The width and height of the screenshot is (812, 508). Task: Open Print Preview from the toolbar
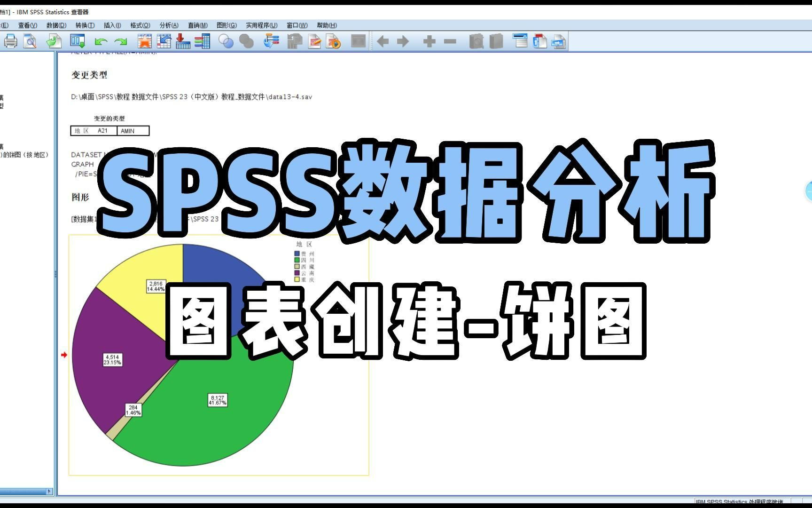(30, 41)
